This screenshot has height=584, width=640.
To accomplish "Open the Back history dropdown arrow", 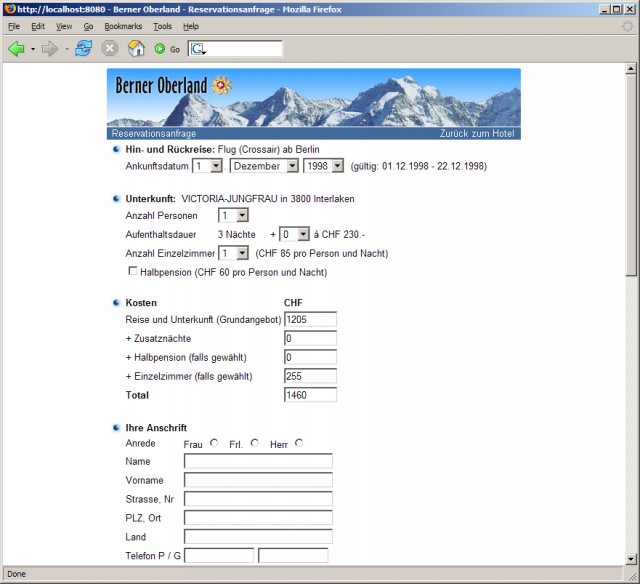I will [33, 49].
